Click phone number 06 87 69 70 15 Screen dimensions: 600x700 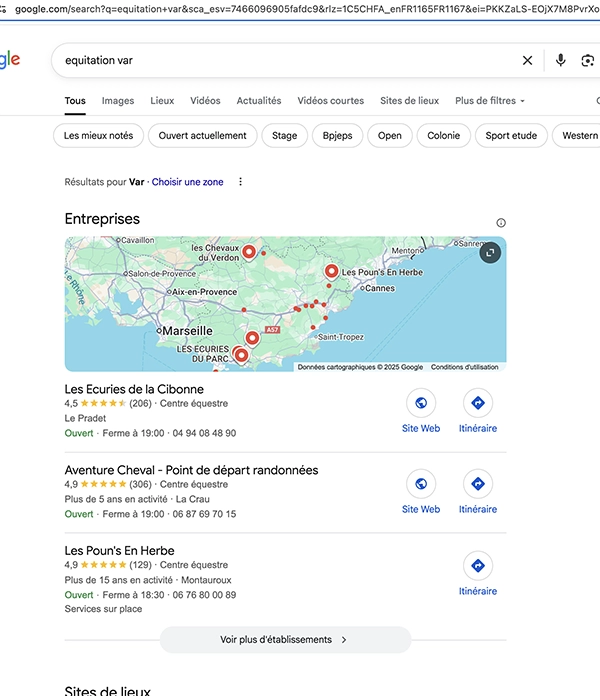pos(204,514)
